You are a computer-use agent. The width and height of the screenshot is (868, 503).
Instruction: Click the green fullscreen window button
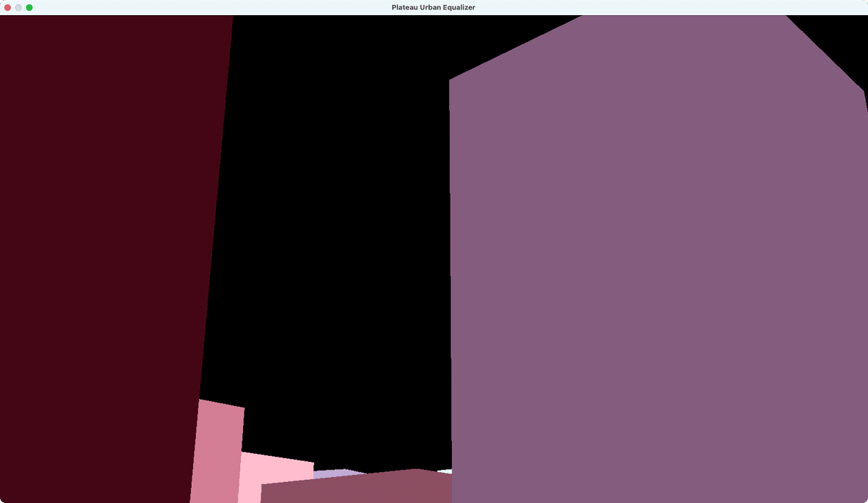point(30,7)
